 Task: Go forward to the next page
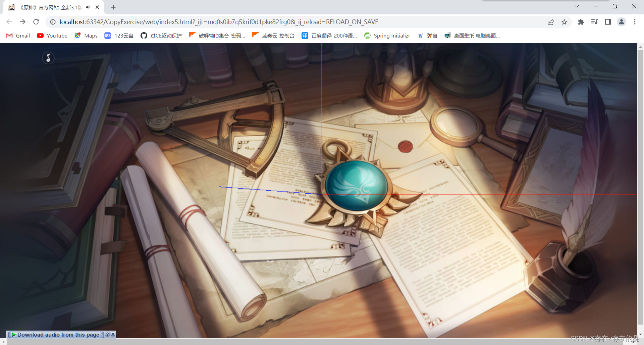click(x=22, y=22)
